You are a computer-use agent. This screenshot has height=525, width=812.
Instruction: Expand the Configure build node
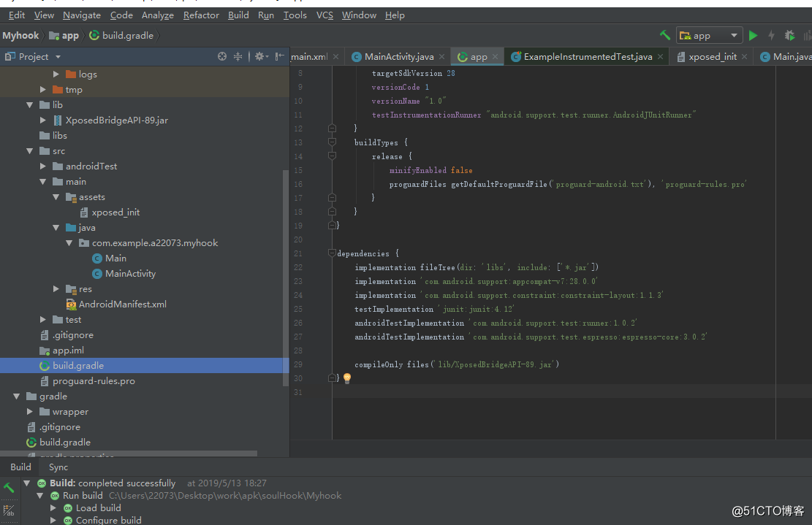53,521
